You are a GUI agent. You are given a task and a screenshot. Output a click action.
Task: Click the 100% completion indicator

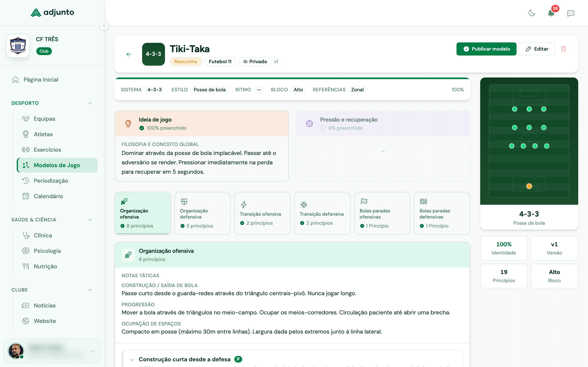point(458,90)
